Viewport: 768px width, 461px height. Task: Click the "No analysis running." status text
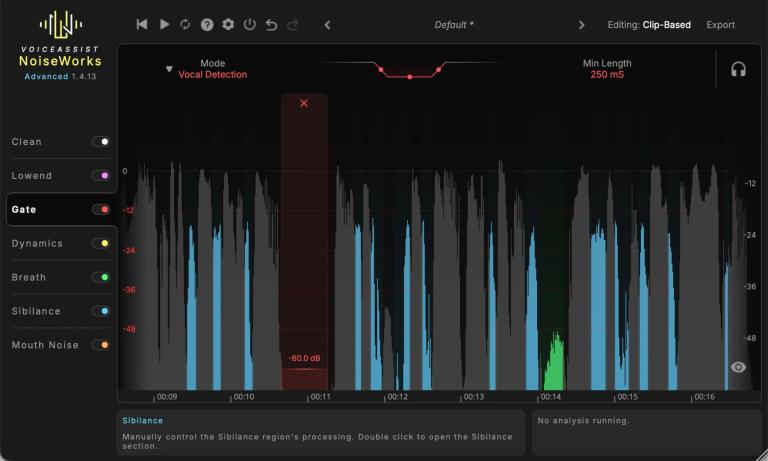[x=583, y=420]
